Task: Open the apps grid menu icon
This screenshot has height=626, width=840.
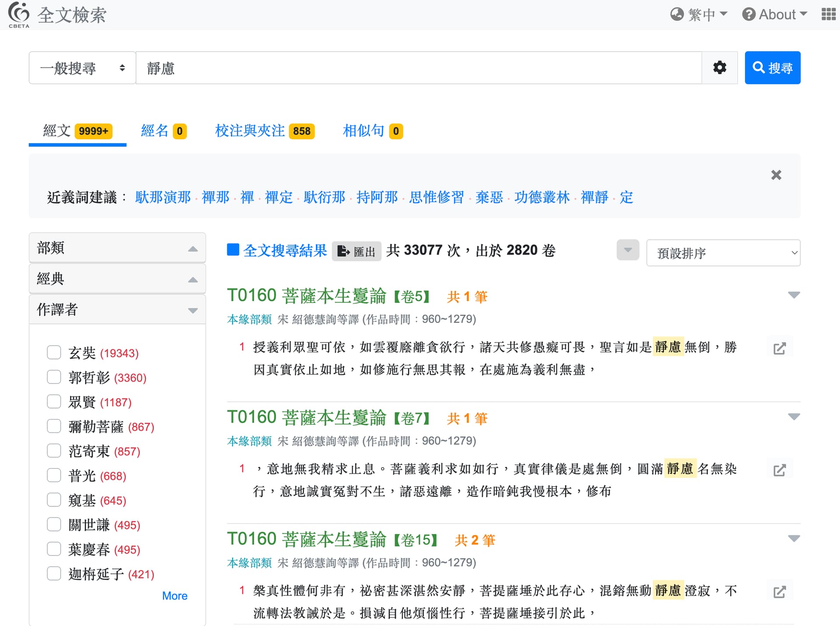Action: click(x=828, y=14)
